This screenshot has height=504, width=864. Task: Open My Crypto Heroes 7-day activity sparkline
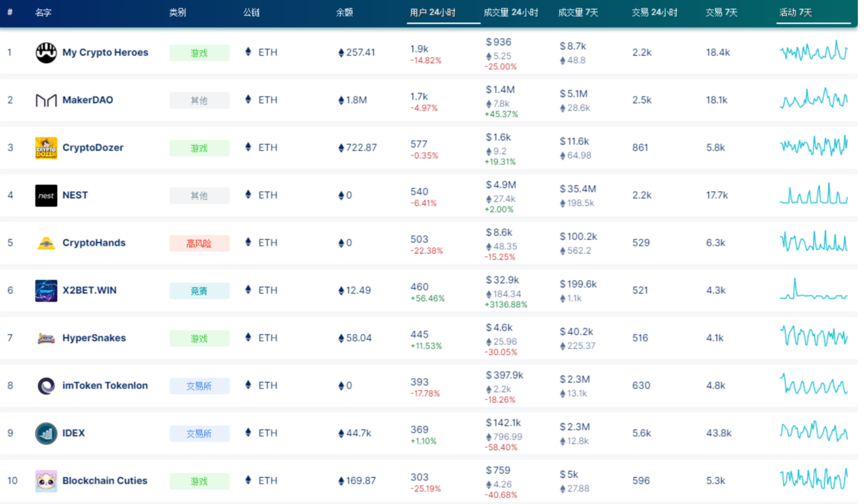click(x=813, y=51)
